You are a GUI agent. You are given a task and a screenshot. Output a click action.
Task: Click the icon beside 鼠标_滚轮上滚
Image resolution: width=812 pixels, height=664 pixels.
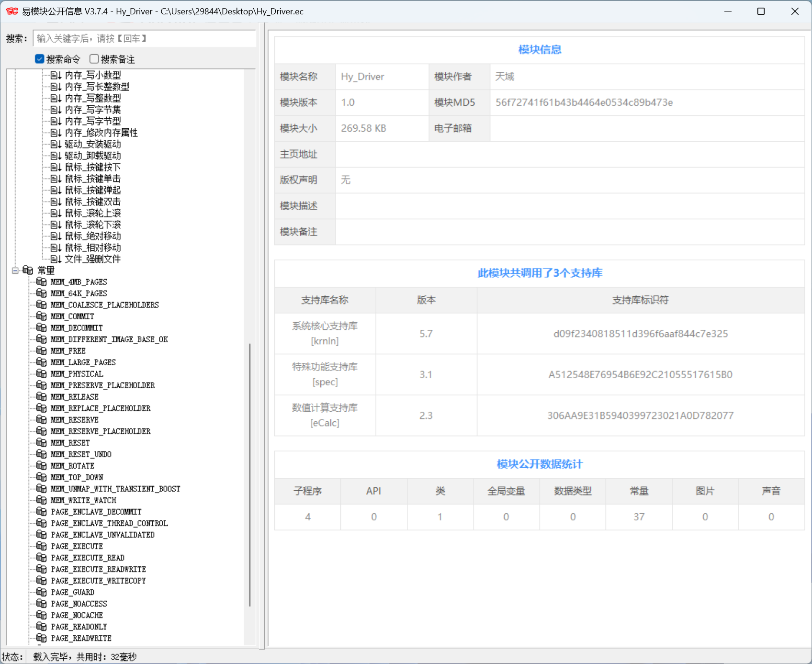click(x=56, y=213)
